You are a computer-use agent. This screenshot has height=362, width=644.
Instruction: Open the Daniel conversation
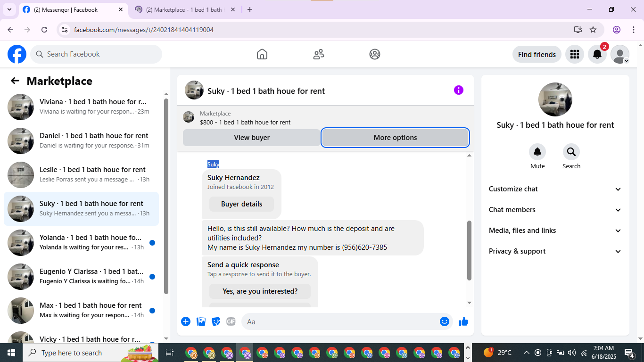point(82,141)
